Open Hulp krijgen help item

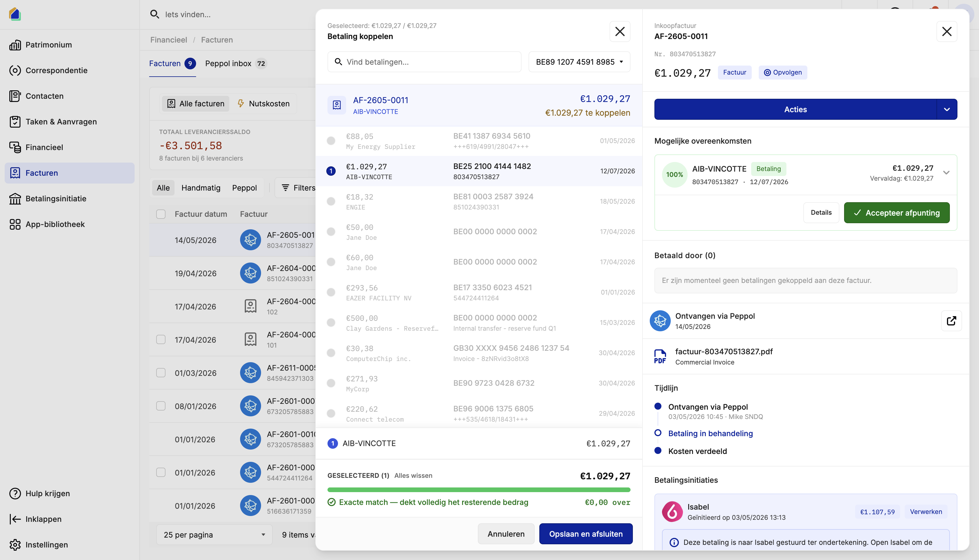[70, 494]
